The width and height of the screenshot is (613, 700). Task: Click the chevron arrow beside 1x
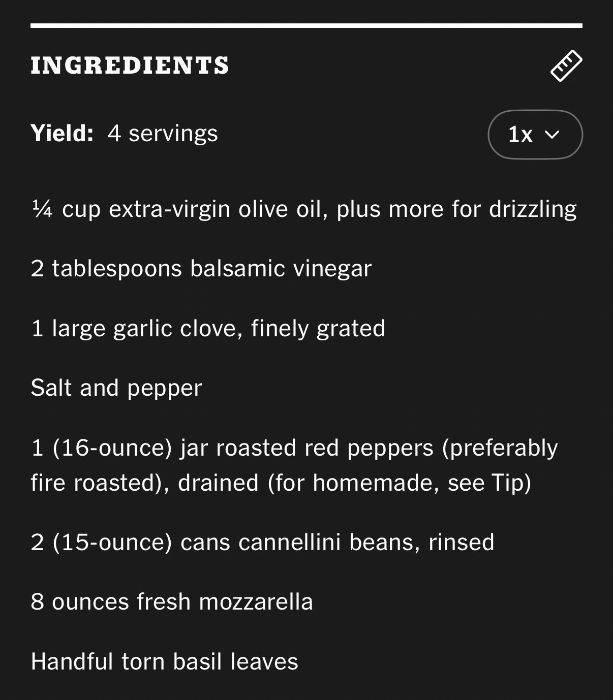click(552, 135)
